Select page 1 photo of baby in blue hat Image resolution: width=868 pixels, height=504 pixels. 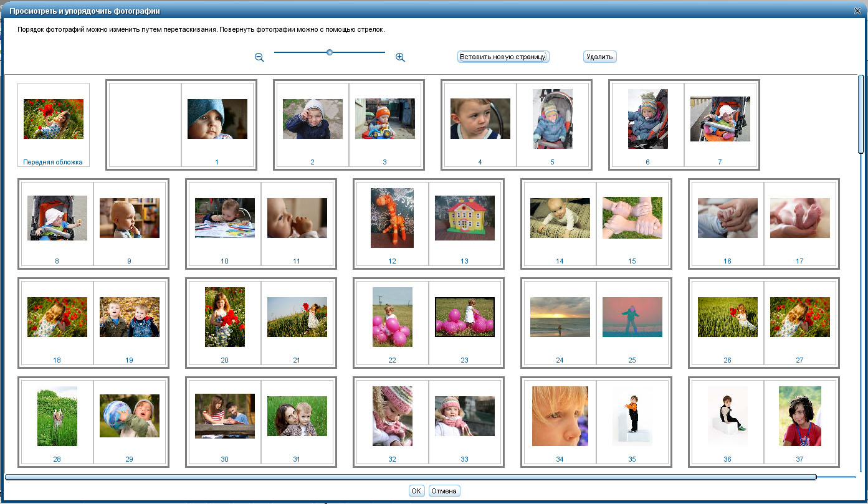pyautogui.click(x=217, y=119)
